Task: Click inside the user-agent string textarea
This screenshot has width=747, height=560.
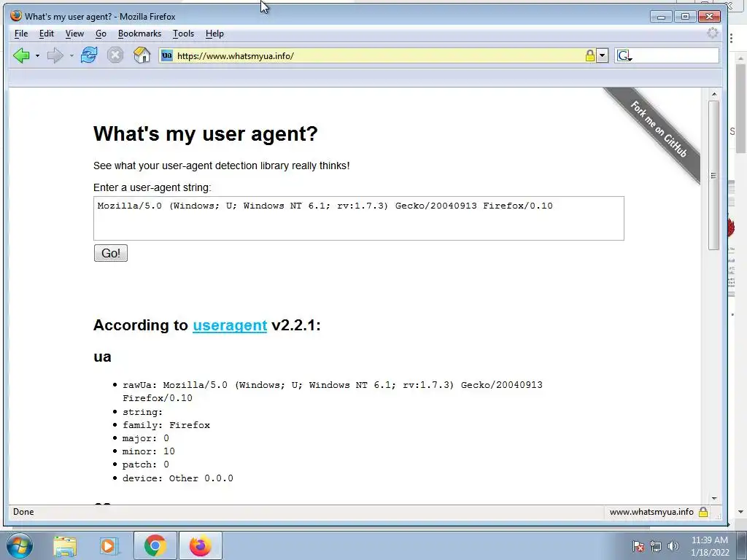Action: click(x=359, y=218)
